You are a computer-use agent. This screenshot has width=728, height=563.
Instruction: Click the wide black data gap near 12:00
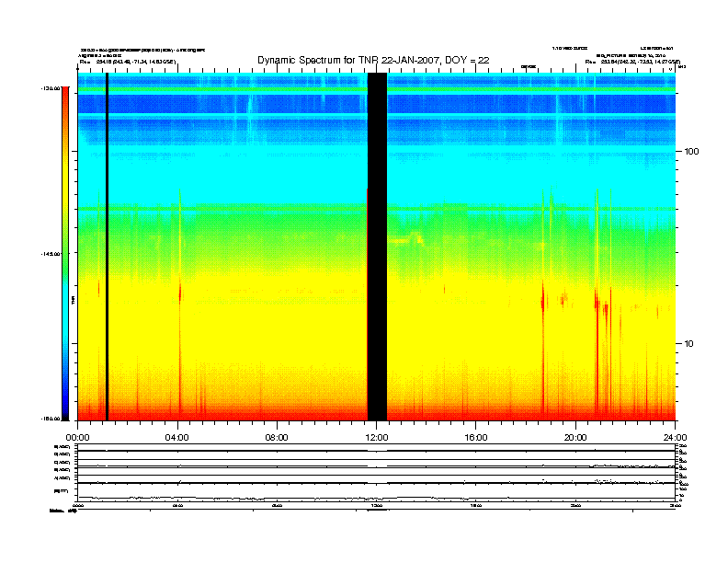tap(378, 247)
